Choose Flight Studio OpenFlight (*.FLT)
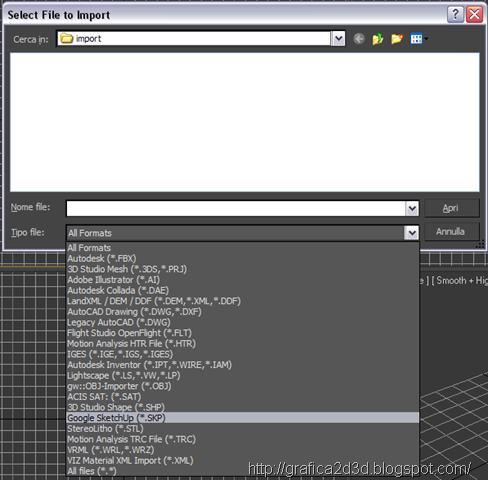Screen dimensions: 488x480 click(242, 333)
